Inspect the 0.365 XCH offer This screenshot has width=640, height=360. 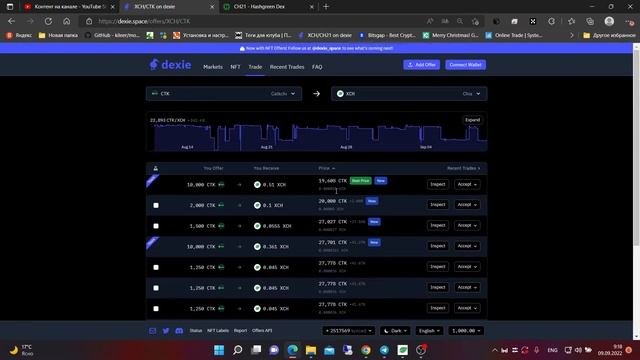(x=438, y=246)
